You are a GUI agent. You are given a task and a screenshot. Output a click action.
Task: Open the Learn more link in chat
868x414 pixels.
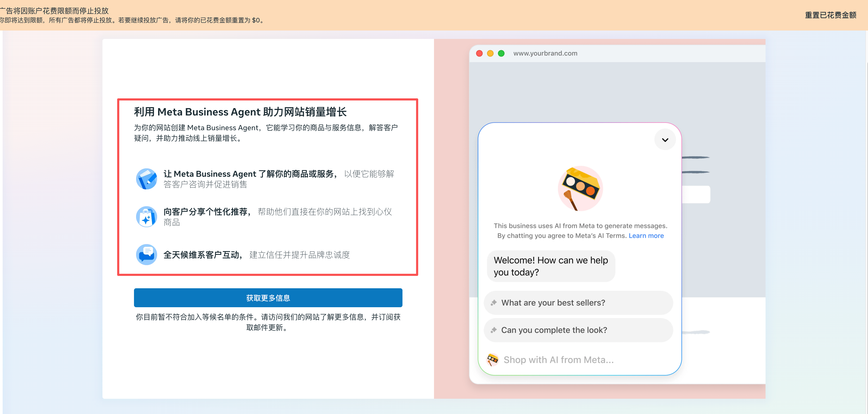646,235
